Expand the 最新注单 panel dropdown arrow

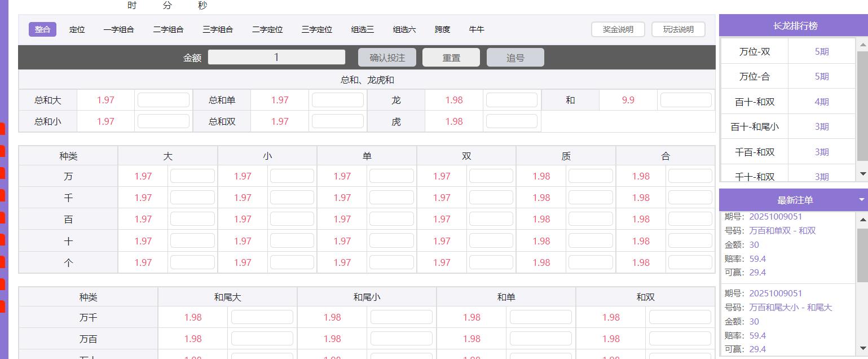point(861,200)
